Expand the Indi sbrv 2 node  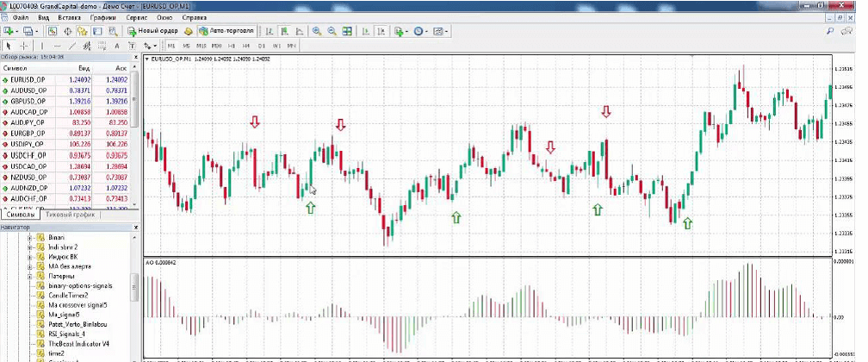[30, 247]
